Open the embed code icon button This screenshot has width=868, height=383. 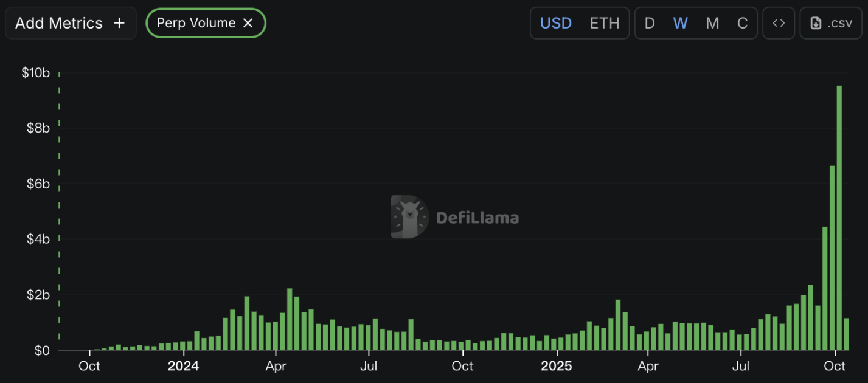(779, 23)
